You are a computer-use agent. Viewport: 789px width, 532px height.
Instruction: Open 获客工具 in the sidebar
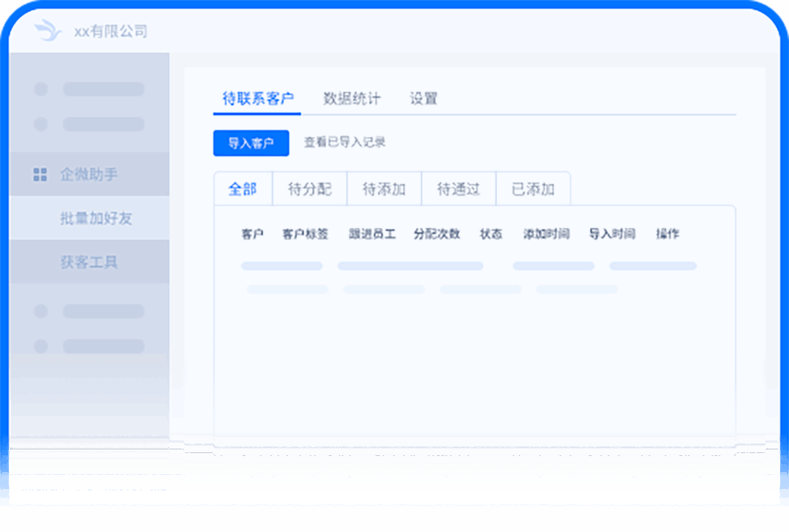88,262
